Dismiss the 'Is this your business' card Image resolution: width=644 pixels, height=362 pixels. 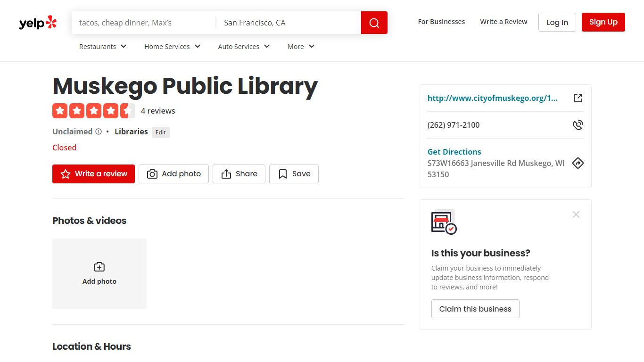click(576, 214)
